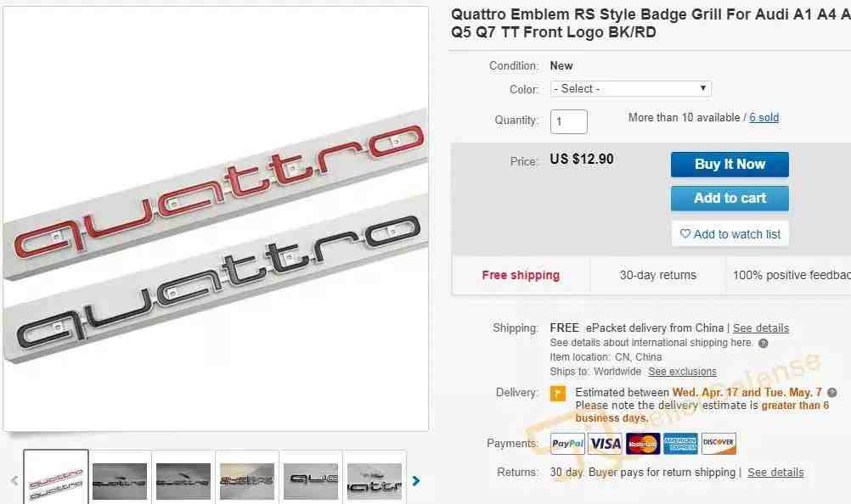851x504 pixels.
Task: Click the help icon next to delivery estimate
Action: (x=832, y=392)
